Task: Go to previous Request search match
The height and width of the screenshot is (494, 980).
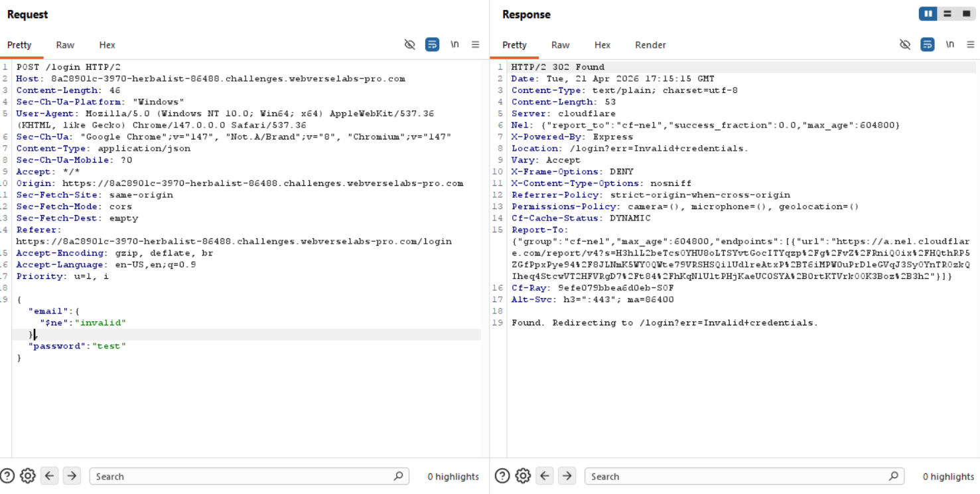Action: [50, 475]
